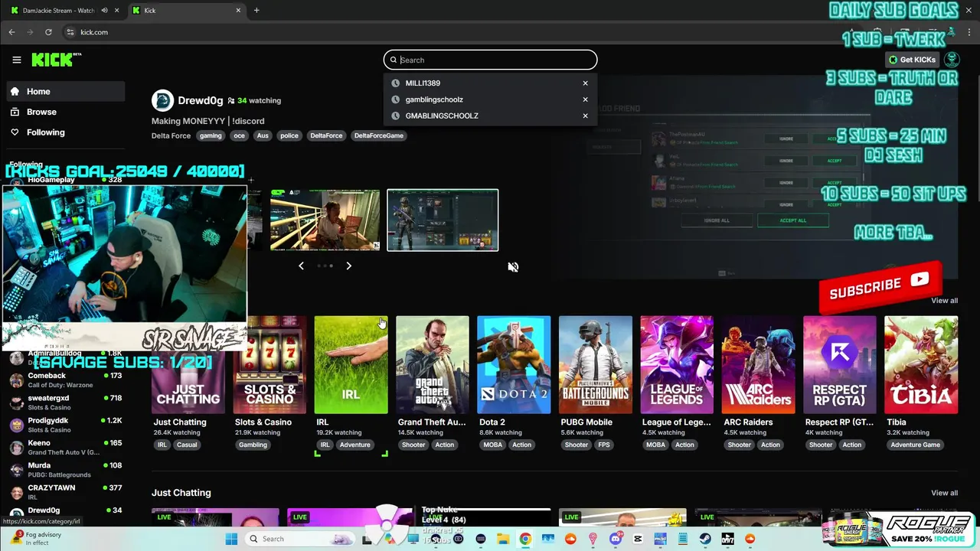980x551 pixels.
Task: Click Keeno's avatar in sidebar
Action: (16, 448)
